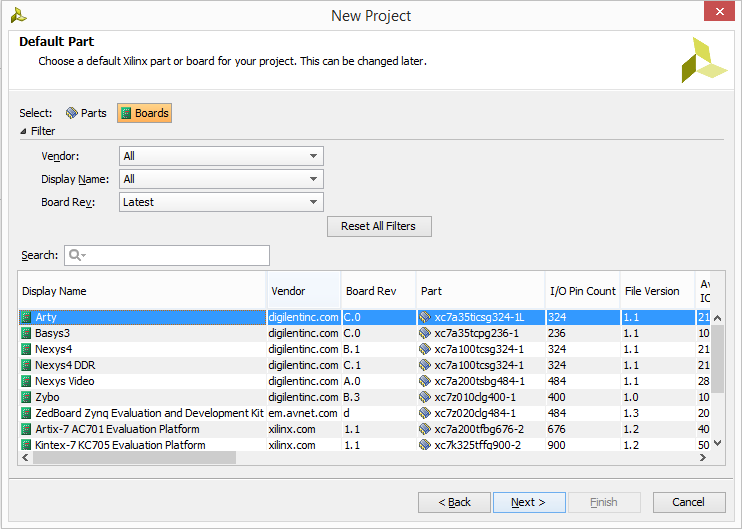Select the Arty board row
The height and width of the screenshot is (529, 742).
pyautogui.click(x=364, y=317)
